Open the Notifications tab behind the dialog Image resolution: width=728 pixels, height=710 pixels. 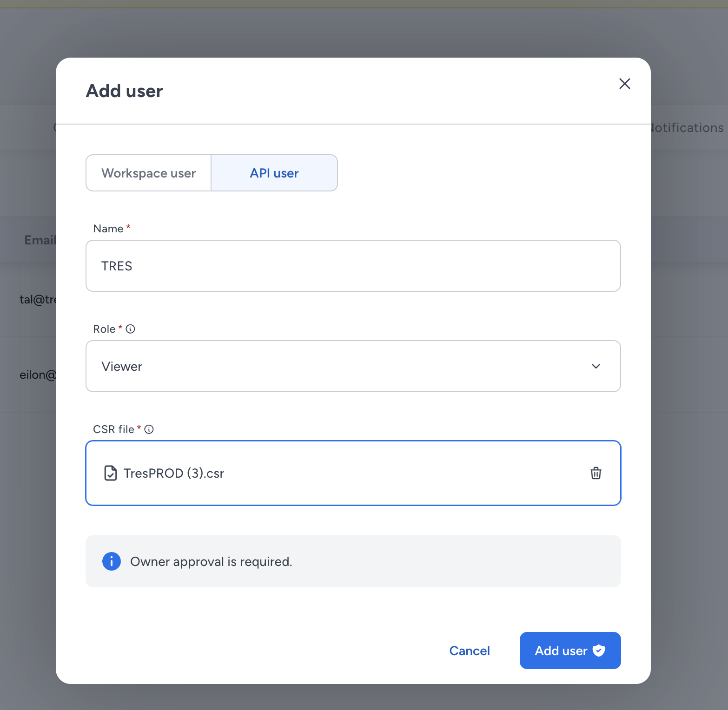688,128
